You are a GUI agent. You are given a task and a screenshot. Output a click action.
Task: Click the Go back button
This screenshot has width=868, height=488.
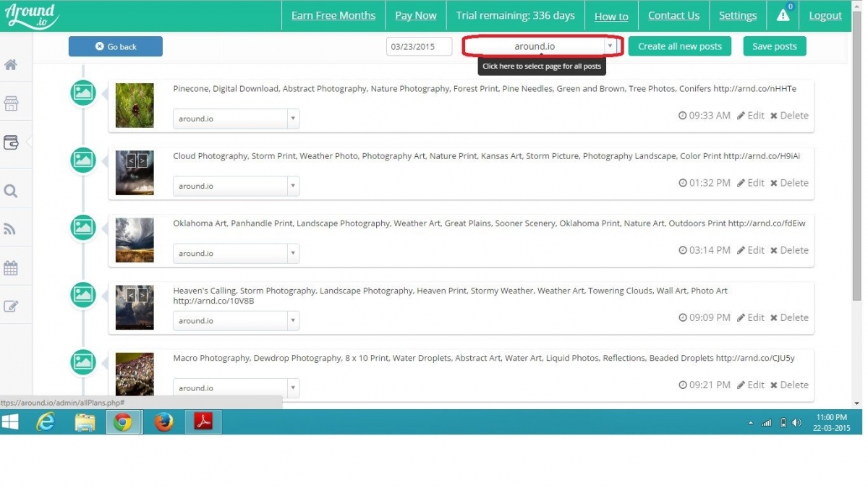pos(116,46)
